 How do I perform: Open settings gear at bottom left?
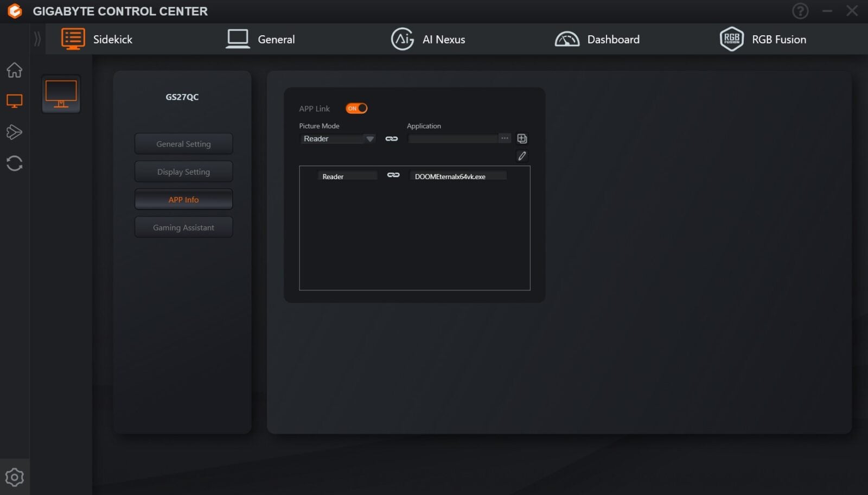tap(15, 477)
